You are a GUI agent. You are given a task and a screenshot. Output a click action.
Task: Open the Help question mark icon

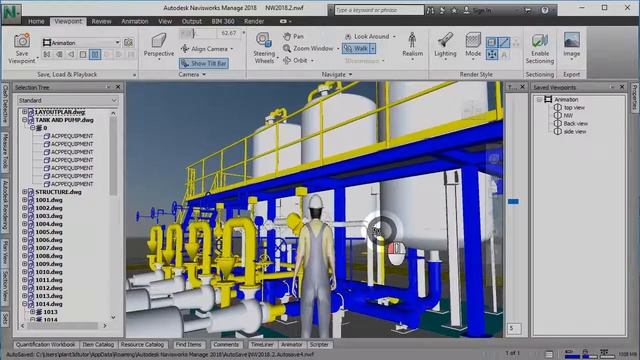click(545, 10)
